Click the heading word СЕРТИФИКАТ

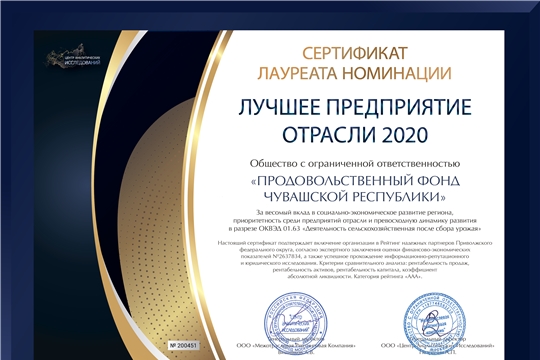pyautogui.click(x=355, y=53)
